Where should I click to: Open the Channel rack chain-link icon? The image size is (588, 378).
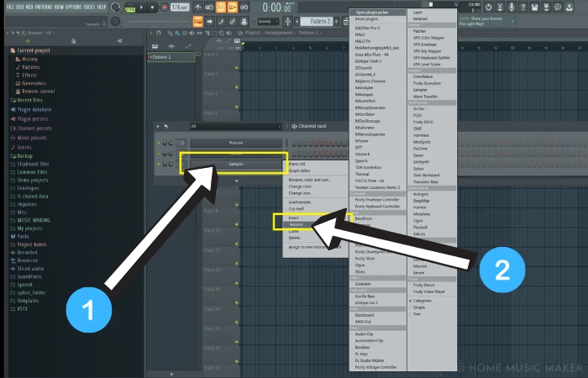(232, 22)
